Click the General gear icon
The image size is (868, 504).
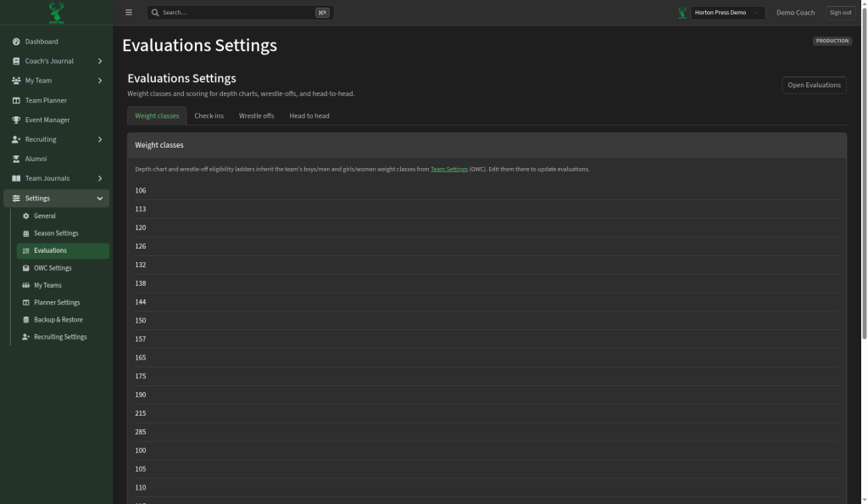click(25, 216)
